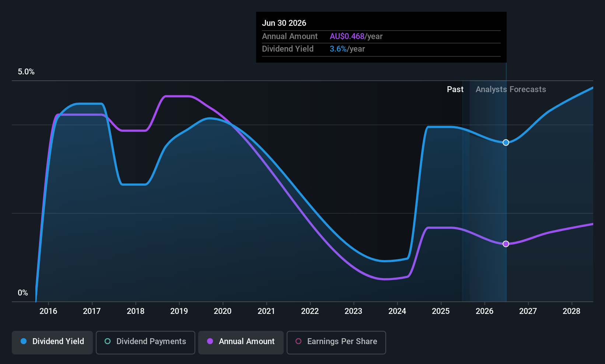The image size is (605, 364).
Task: Click the Jun 30 2026 tooltip date
Action: click(x=284, y=23)
